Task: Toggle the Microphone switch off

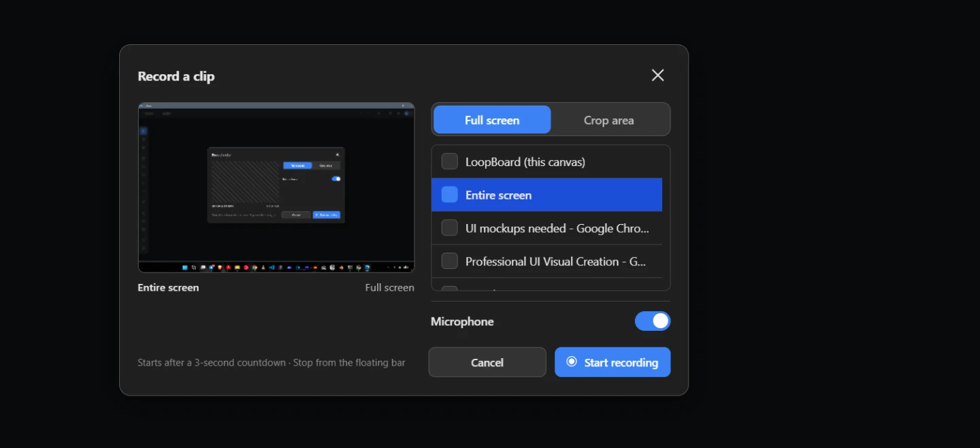Action: (653, 321)
